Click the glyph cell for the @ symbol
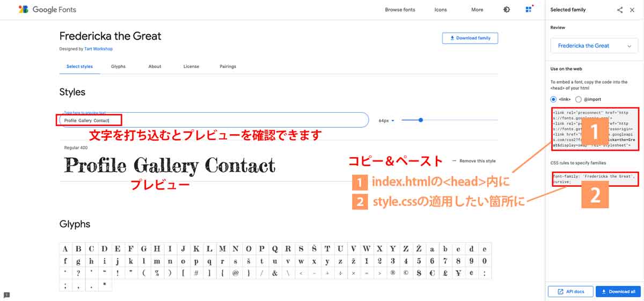 point(236,274)
